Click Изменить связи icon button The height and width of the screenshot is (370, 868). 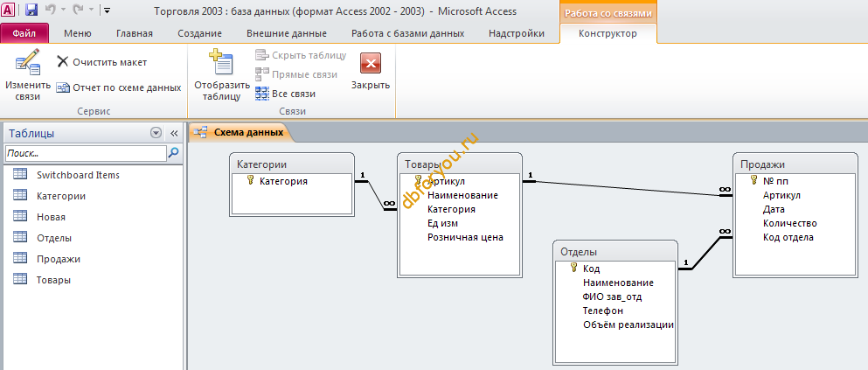28,74
